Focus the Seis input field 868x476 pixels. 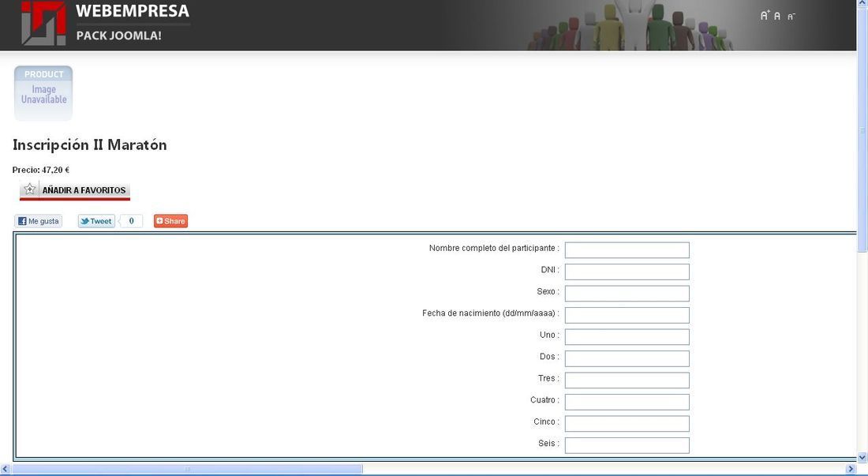coord(627,445)
